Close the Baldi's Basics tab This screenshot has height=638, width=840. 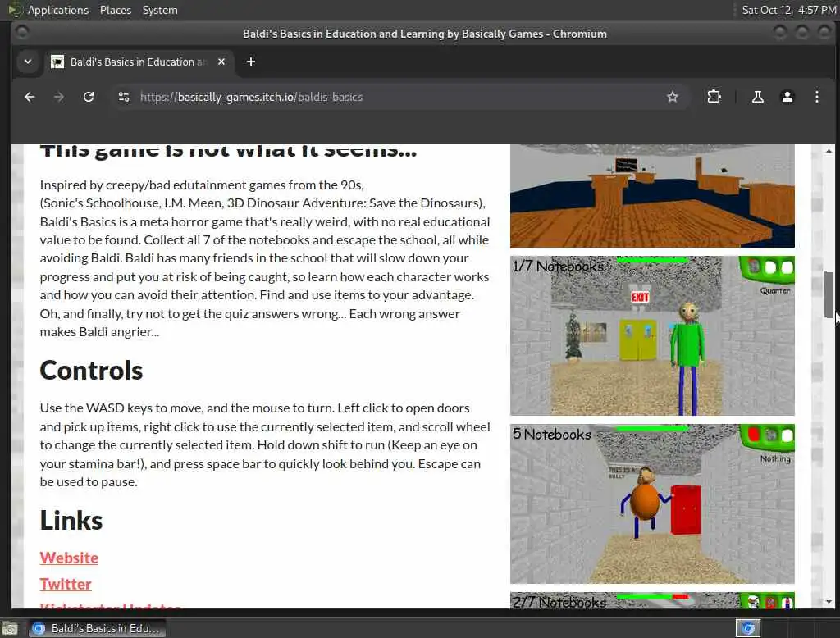click(221, 62)
